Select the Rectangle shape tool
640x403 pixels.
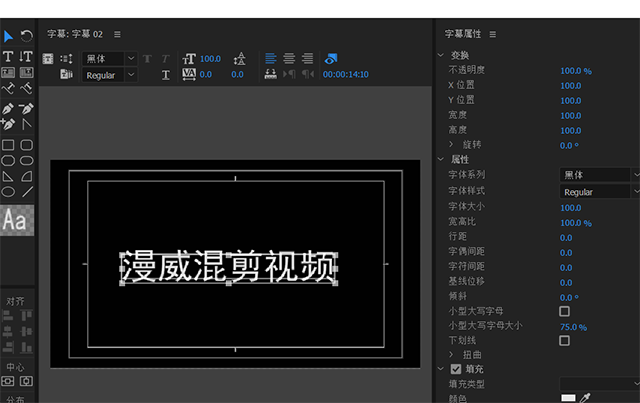(9, 145)
